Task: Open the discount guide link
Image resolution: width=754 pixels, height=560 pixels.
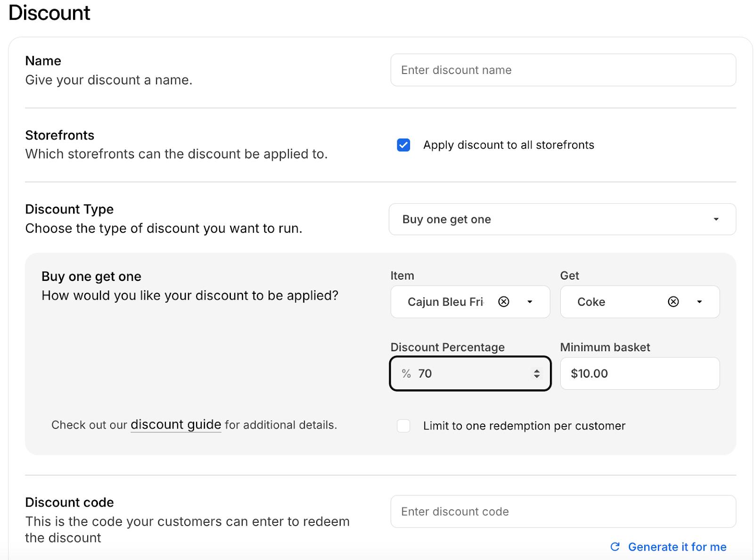Action: [176, 425]
